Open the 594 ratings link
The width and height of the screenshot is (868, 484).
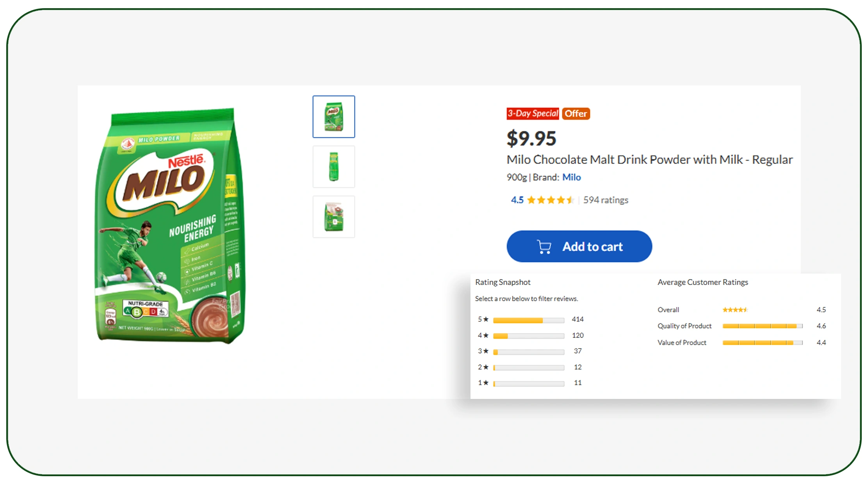tap(606, 200)
